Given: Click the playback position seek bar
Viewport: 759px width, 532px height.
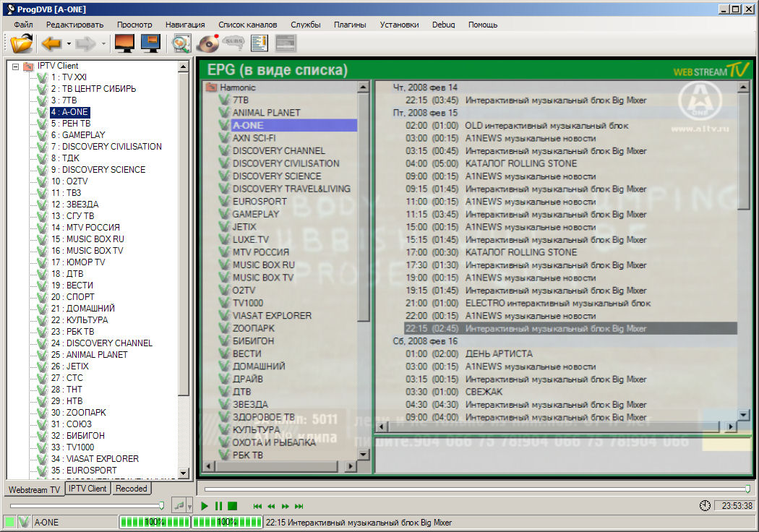Looking at the screenshot, I should point(476,489).
